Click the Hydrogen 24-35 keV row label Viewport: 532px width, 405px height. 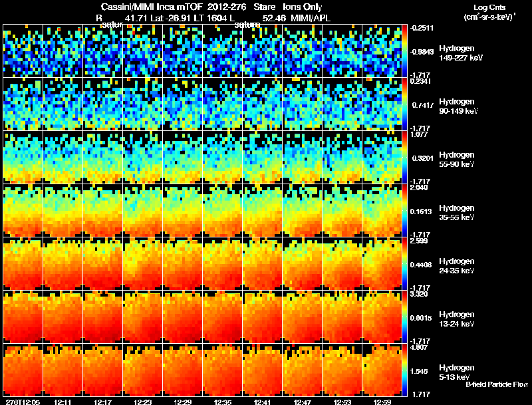point(456,266)
